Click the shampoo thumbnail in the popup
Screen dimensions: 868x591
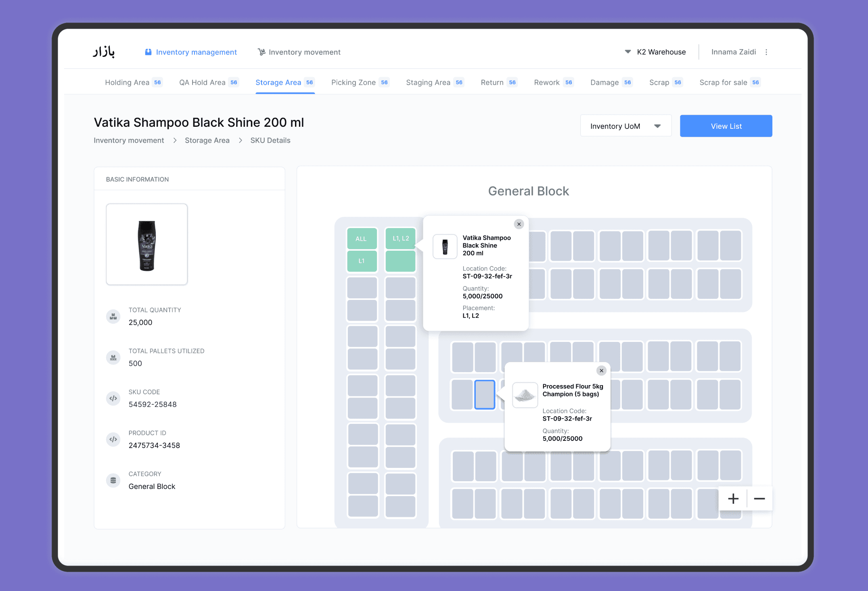445,246
